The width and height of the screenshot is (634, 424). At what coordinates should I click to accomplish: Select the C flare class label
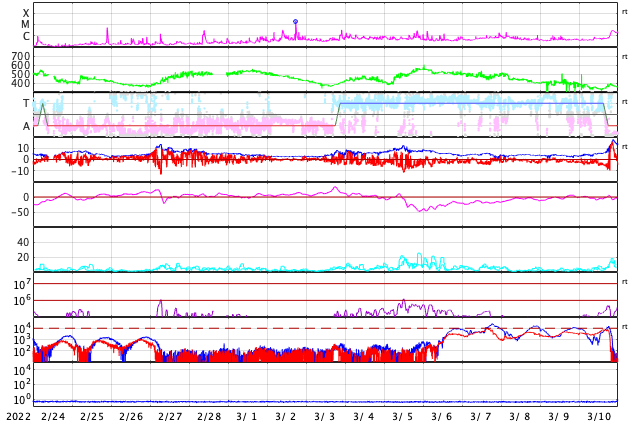tap(26, 36)
